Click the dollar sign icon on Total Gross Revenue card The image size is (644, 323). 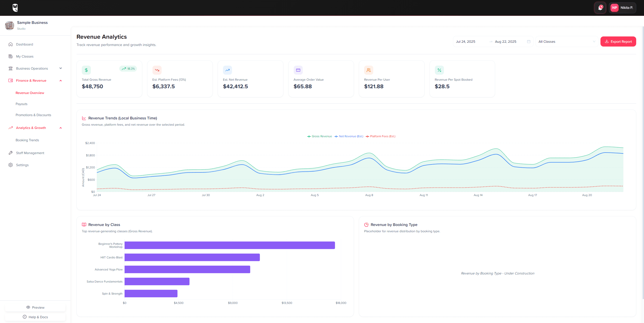tap(86, 70)
